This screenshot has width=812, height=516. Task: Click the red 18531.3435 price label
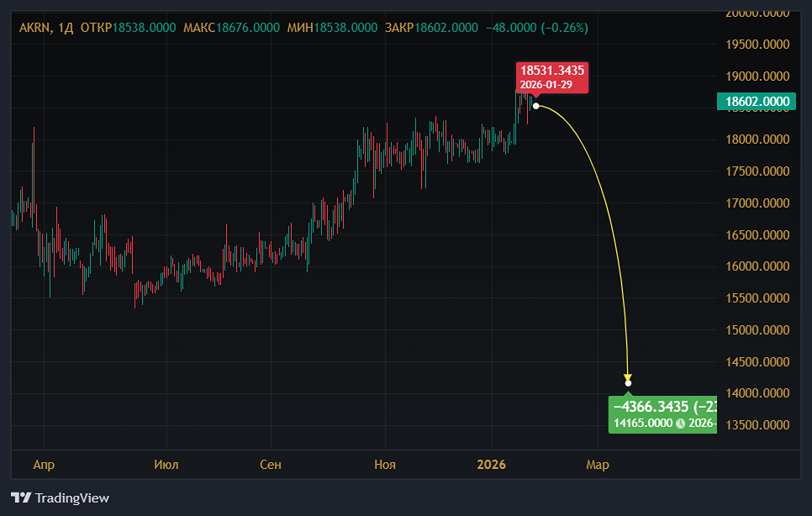(552, 77)
